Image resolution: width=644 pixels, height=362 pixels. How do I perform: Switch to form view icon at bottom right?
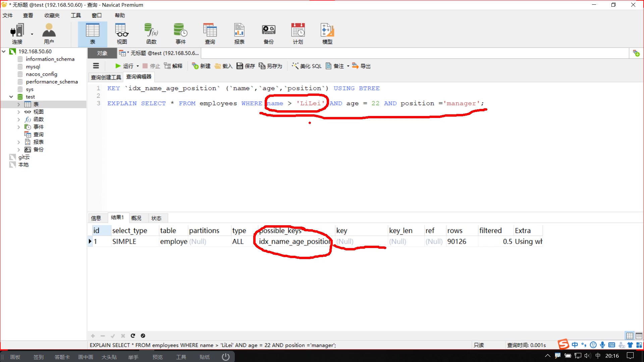click(639, 336)
